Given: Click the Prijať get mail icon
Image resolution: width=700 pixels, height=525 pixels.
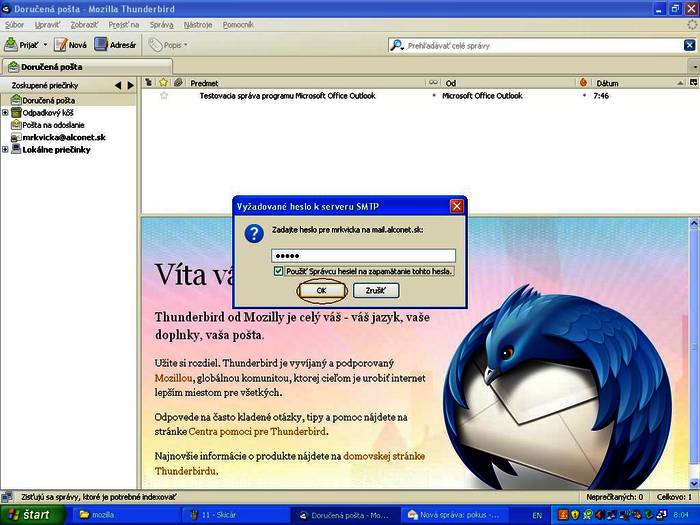Looking at the screenshot, I should [11, 45].
